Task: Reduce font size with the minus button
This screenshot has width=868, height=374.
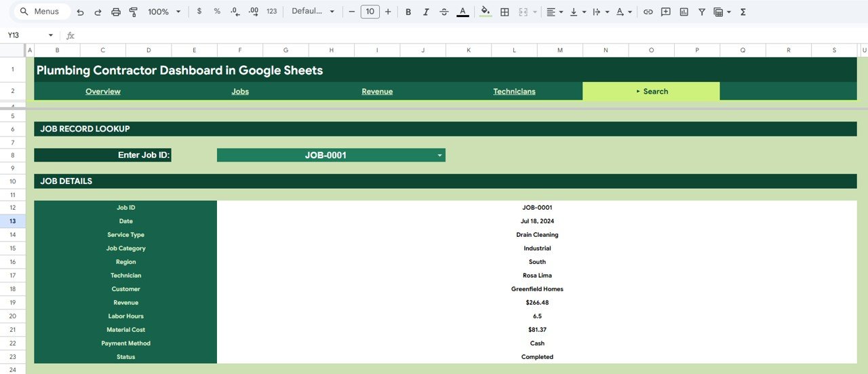Action: (352, 12)
